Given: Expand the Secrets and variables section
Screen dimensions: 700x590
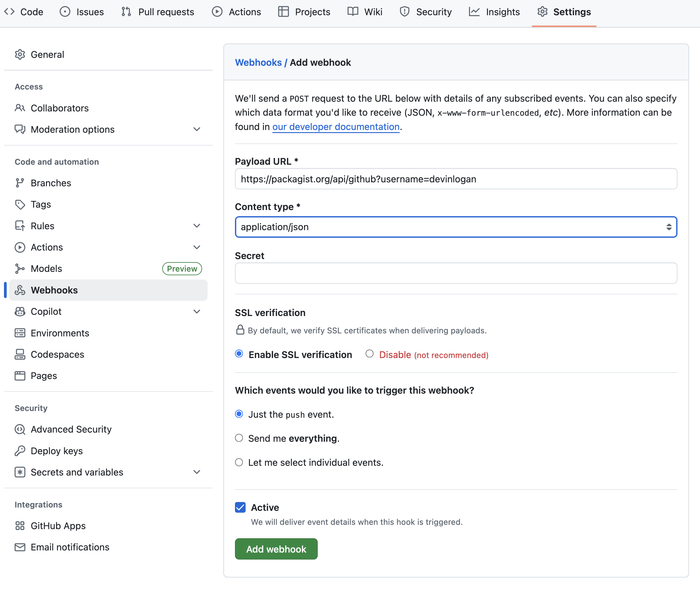Looking at the screenshot, I should coord(197,472).
